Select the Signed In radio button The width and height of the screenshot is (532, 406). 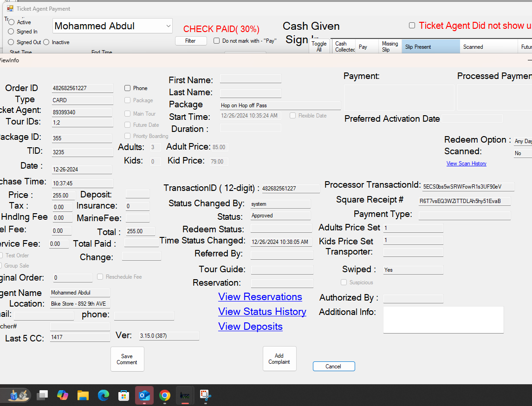(11, 32)
